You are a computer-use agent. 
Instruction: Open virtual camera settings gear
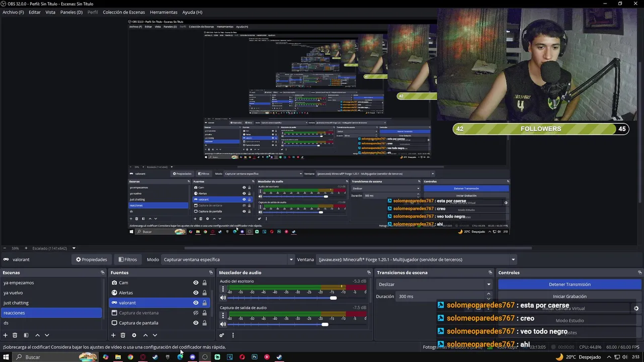point(636,309)
